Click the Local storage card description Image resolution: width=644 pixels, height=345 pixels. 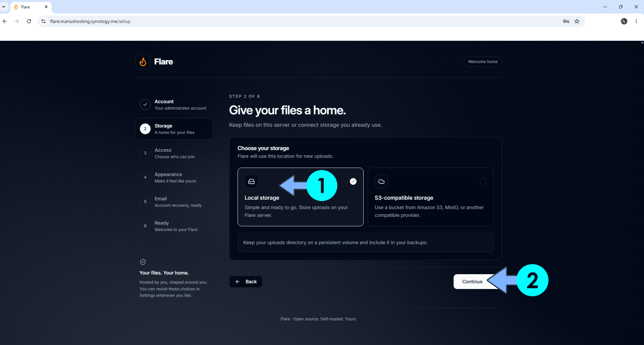[x=296, y=211]
